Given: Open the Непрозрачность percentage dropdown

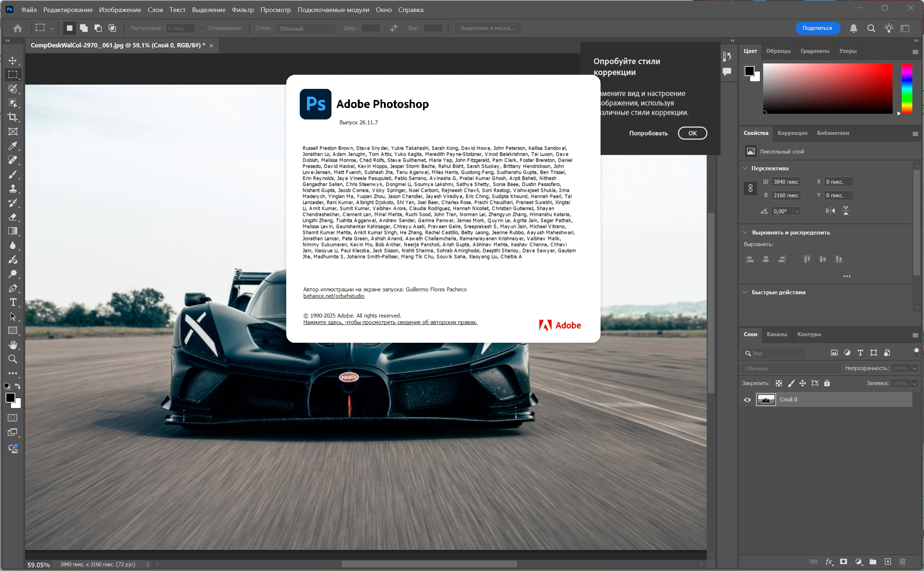Looking at the screenshot, I should pos(915,368).
